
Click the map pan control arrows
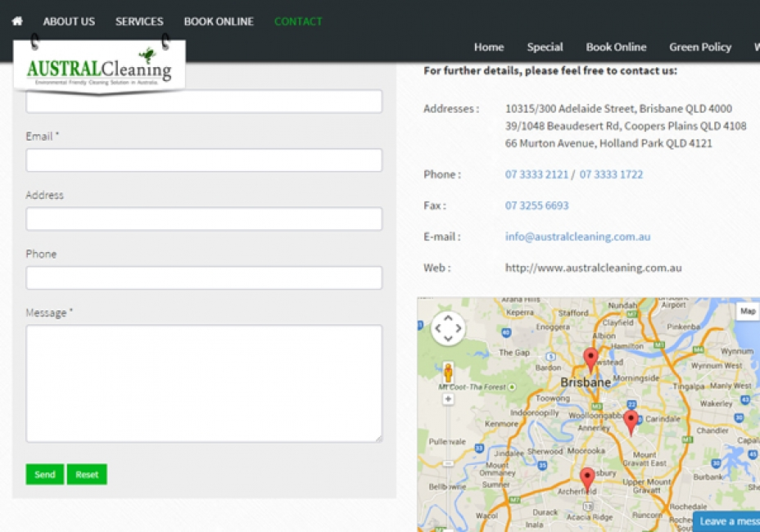click(x=448, y=328)
